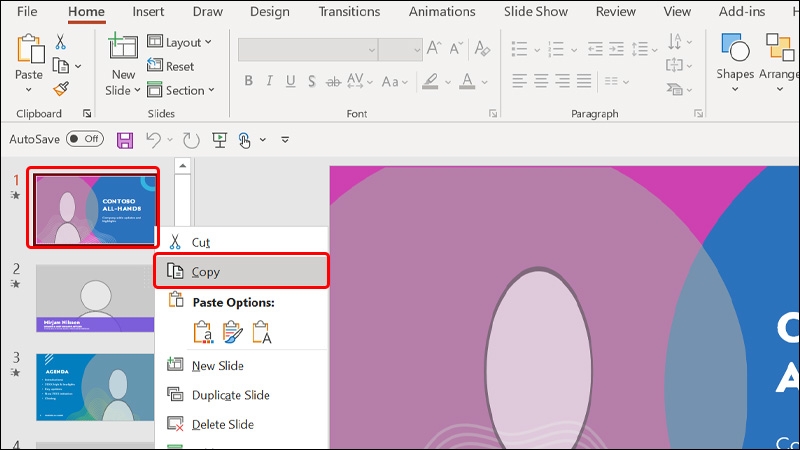Click the New Slide icon in the ribbon
Image resolution: width=800 pixels, height=450 pixels.
click(x=123, y=47)
